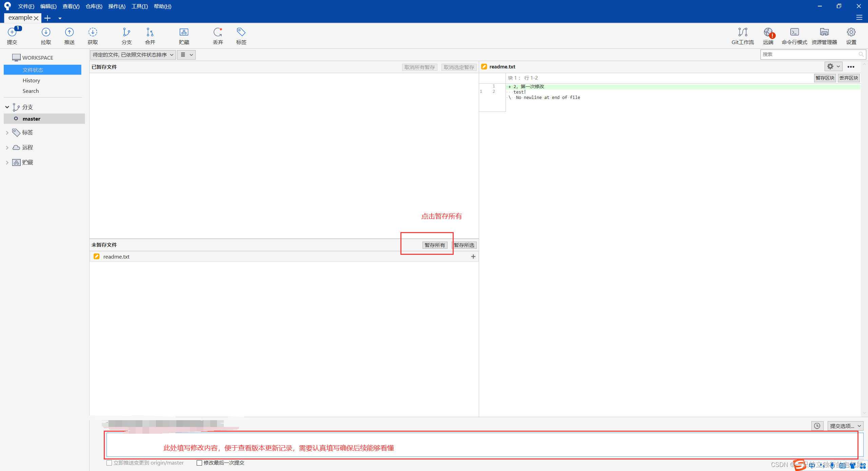The image size is (868, 471).
Task: Click the Git工作流 icon in top right
Action: tap(743, 33)
